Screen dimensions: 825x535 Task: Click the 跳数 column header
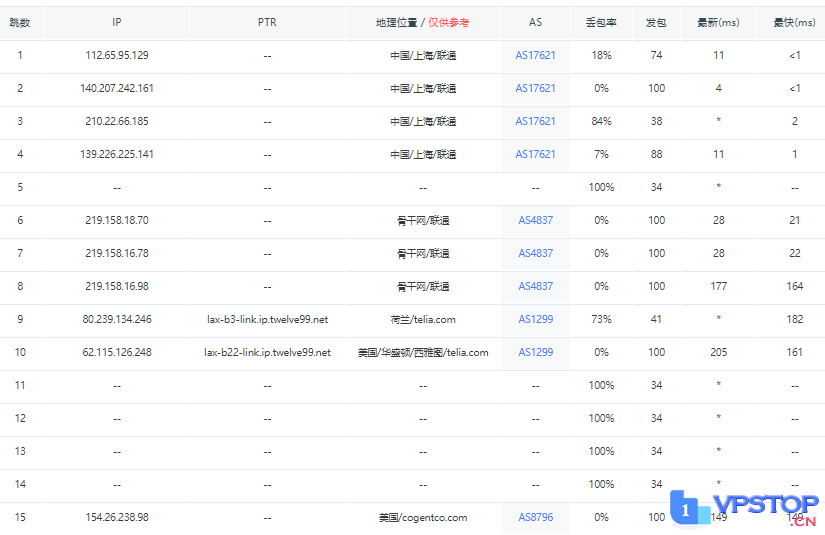coord(20,23)
